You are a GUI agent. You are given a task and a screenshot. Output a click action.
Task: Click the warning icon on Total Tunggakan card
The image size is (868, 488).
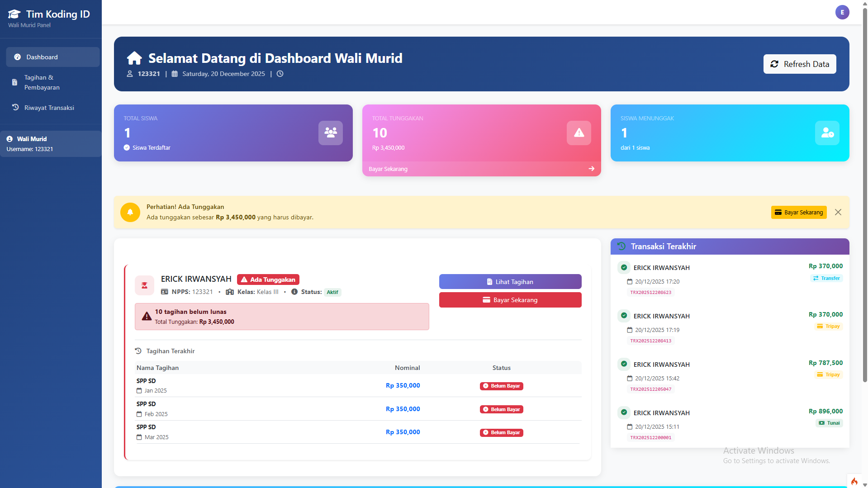(x=579, y=133)
